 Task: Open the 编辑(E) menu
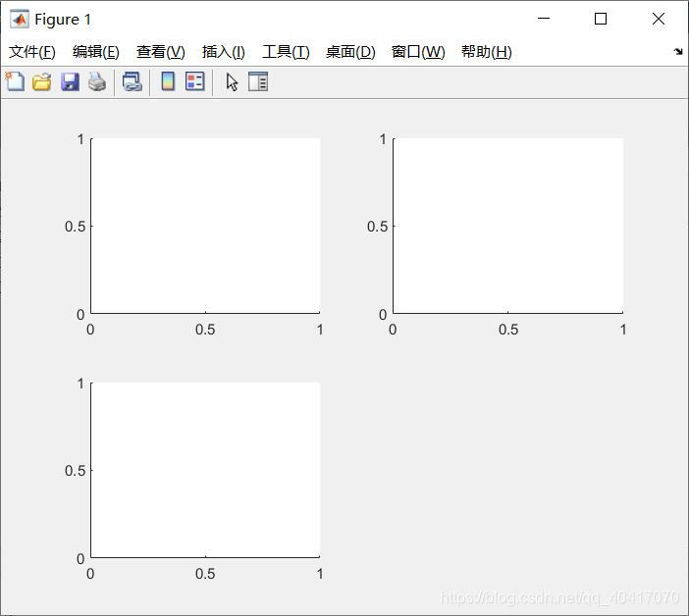click(x=96, y=52)
